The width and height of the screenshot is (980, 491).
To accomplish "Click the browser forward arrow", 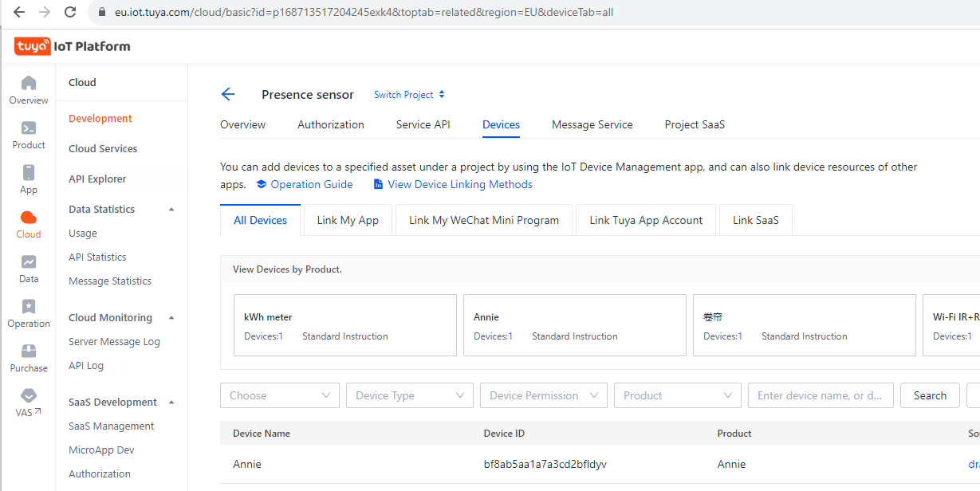I will click(x=45, y=12).
